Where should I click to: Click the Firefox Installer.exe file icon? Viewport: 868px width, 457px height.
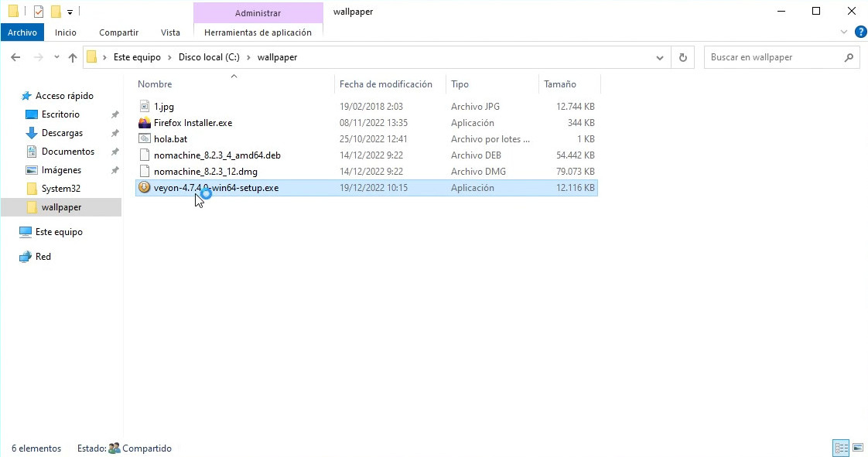click(x=145, y=123)
